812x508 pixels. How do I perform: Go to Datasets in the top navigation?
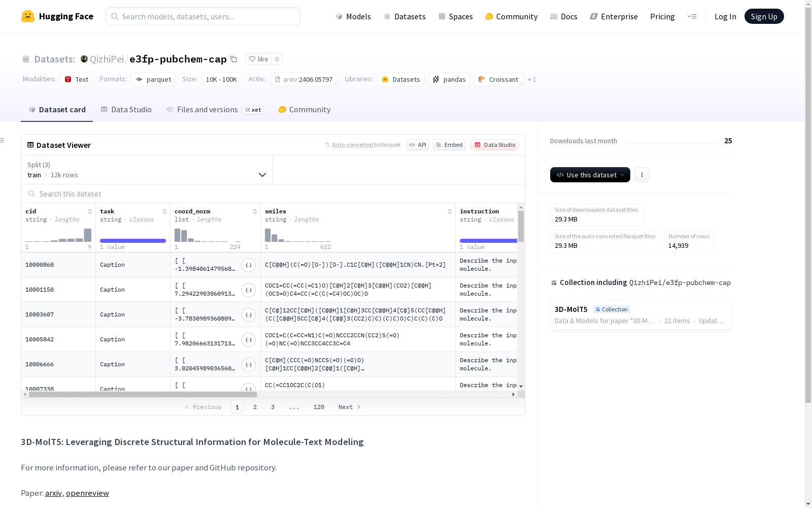pos(404,16)
